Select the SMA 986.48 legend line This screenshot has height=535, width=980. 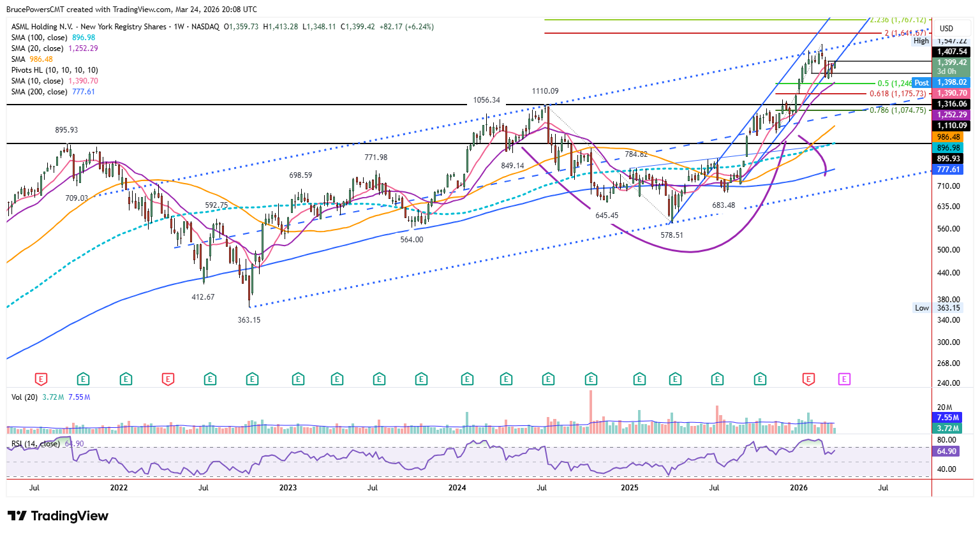pyautogui.click(x=32, y=59)
